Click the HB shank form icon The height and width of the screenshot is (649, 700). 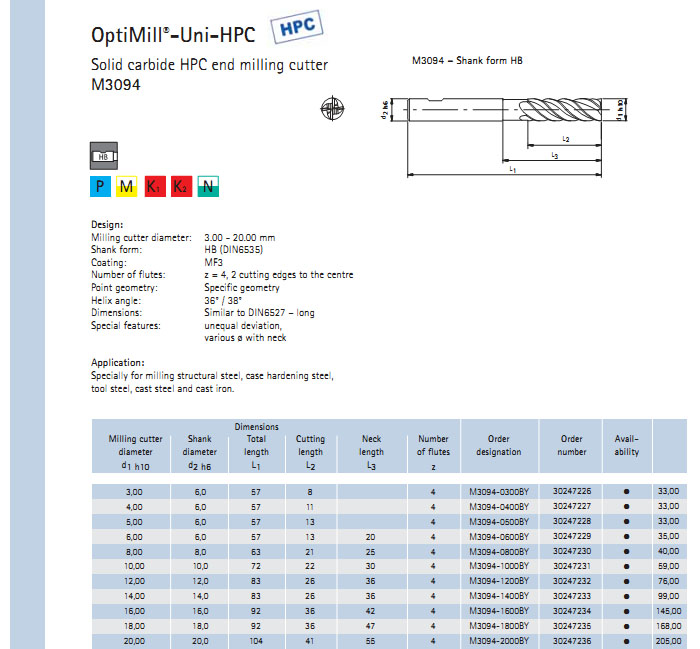click(x=104, y=156)
